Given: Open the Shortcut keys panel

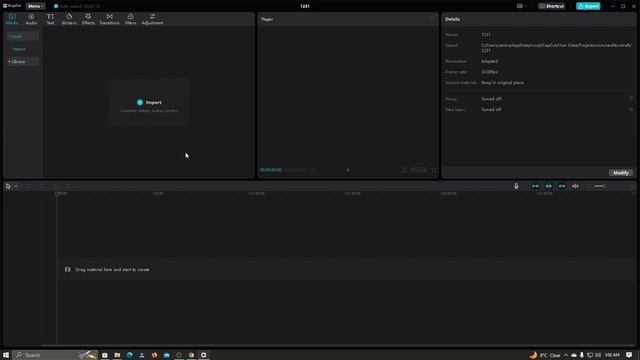Looking at the screenshot, I should point(551,6).
